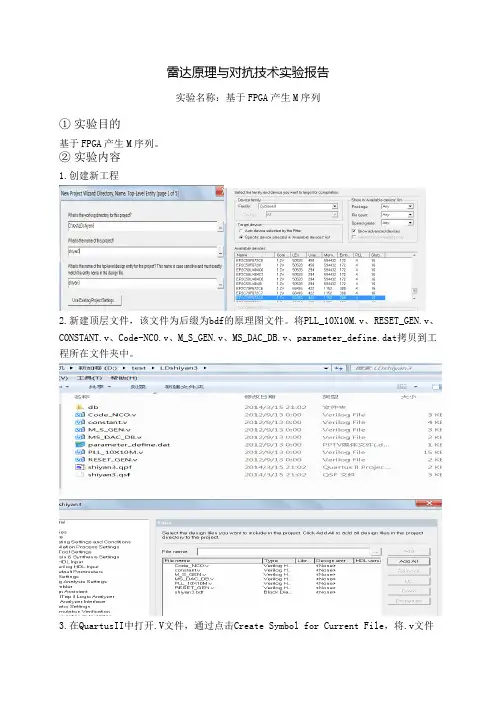Open the Speed grade dropdown
Viewport: 496px width, 702px height.
pyautogui.click(x=410, y=223)
